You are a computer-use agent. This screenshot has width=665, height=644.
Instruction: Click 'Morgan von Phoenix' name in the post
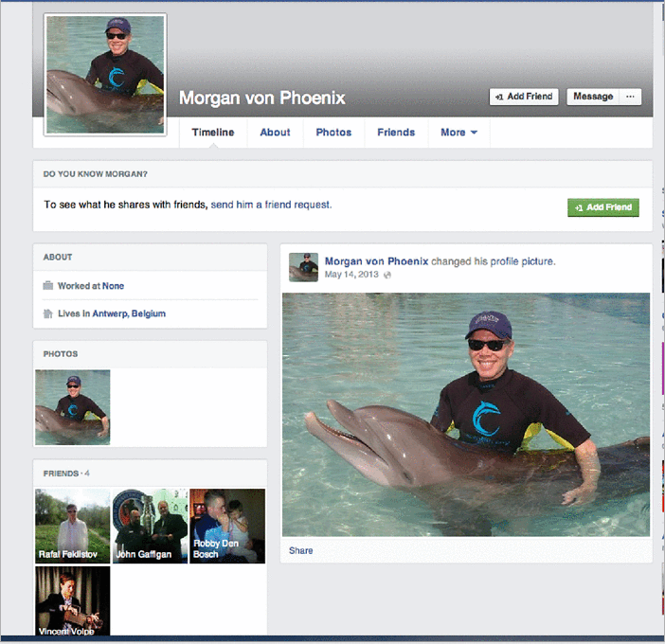377,261
